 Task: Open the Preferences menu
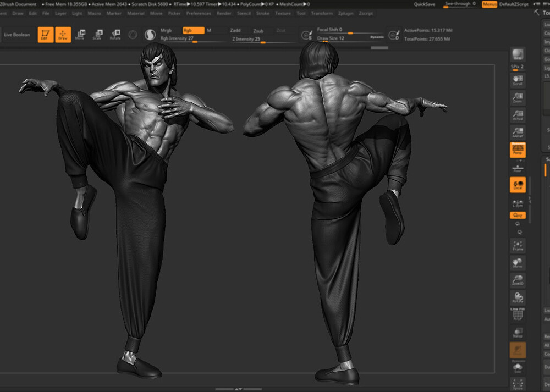pos(199,13)
